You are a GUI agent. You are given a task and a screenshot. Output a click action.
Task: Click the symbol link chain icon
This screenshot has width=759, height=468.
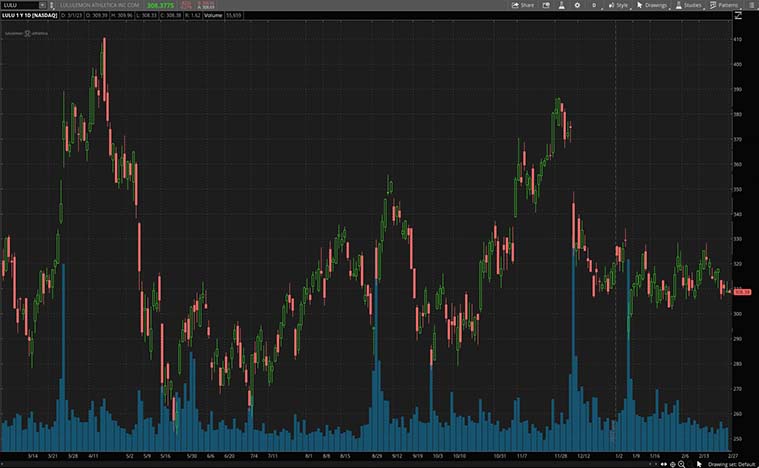(52, 5)
